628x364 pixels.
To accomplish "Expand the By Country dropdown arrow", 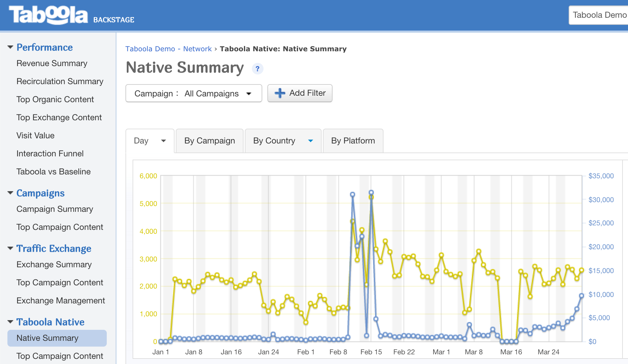I will [x=311, y=141].
